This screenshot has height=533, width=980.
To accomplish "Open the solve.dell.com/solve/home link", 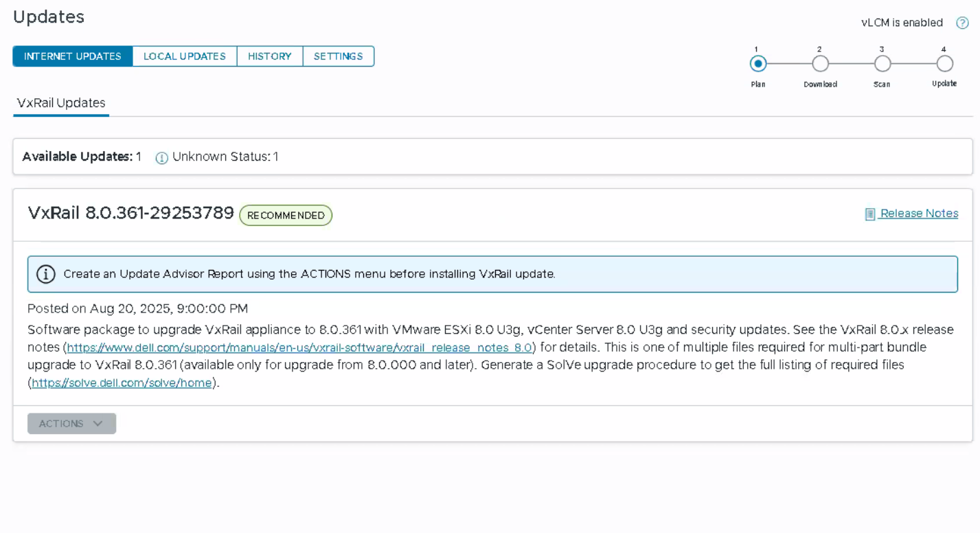I will [x=122, y=383].
